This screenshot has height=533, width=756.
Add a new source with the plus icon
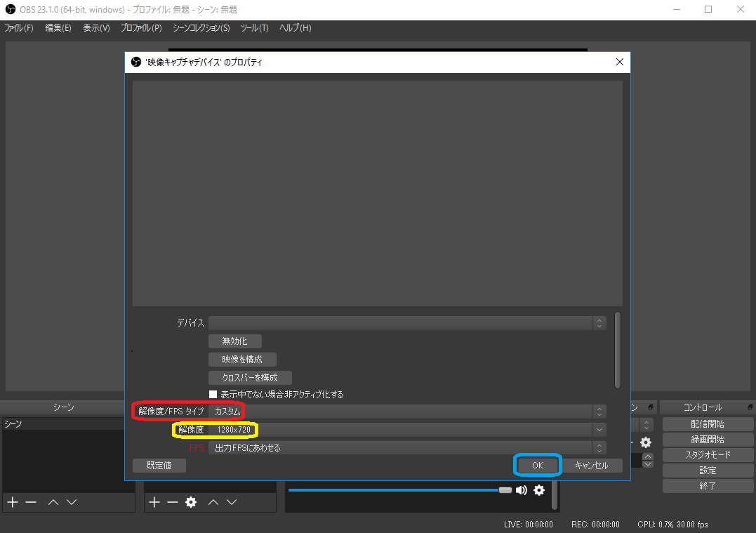[154, 502]
